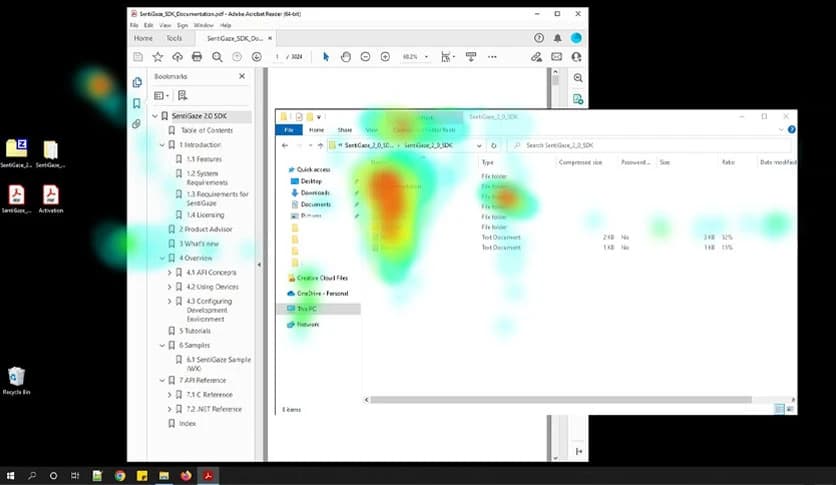Star the document with the bookmark star icon
The height and width of the screenshot is (485, 836).
(x=157, y=56)
